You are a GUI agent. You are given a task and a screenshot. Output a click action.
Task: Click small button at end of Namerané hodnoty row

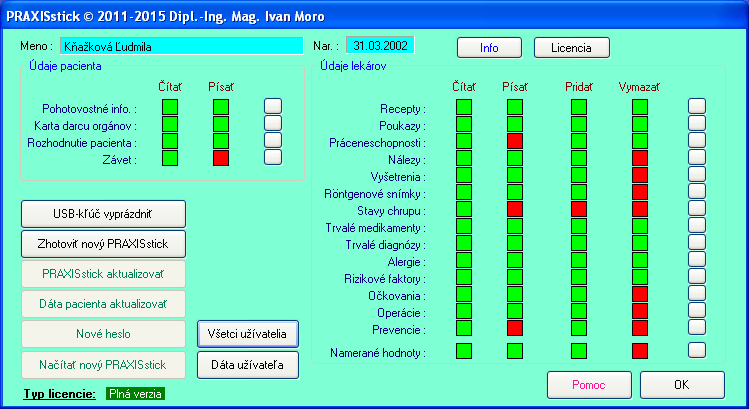pos(697,350)
